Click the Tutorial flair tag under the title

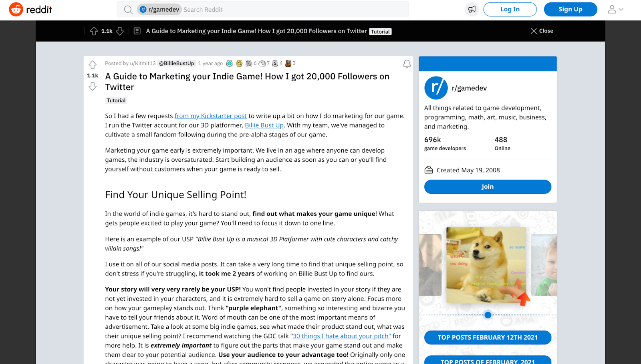point(116,101)
